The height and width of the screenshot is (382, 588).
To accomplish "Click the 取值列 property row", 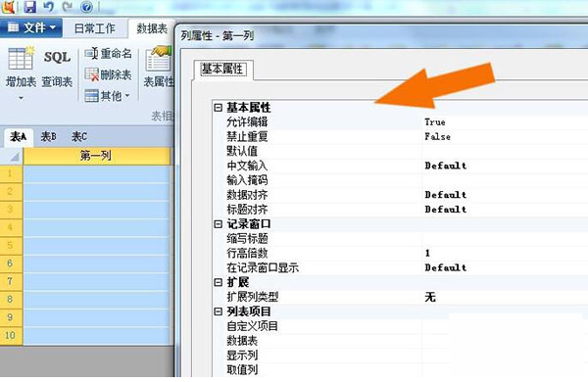I will pos(400,370).
